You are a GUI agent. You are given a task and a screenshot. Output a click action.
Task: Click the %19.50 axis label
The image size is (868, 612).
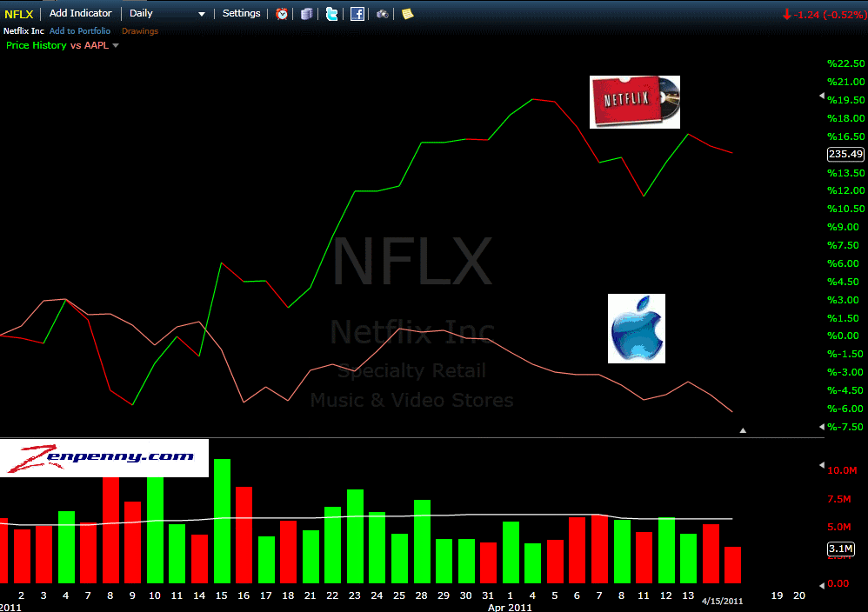tap(846, 100)
